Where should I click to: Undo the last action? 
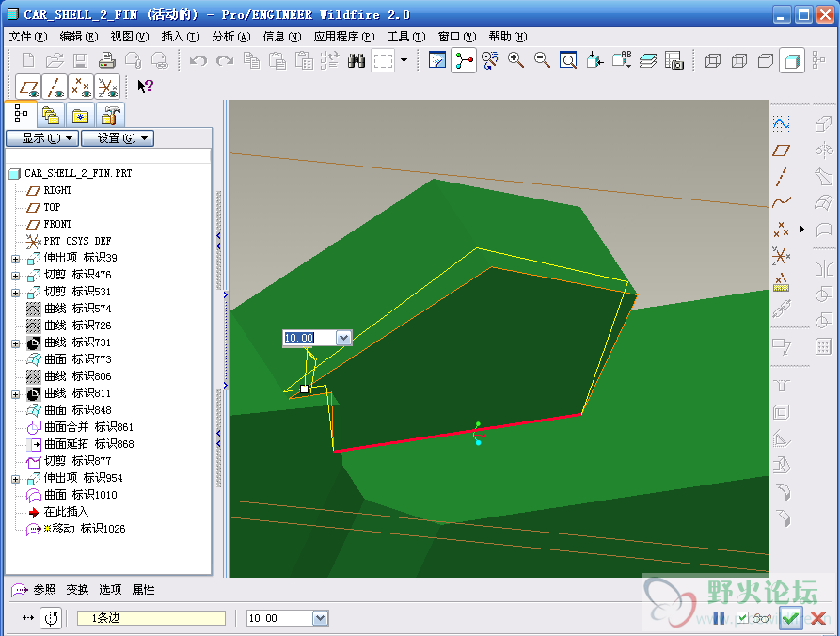coord(198,60)
